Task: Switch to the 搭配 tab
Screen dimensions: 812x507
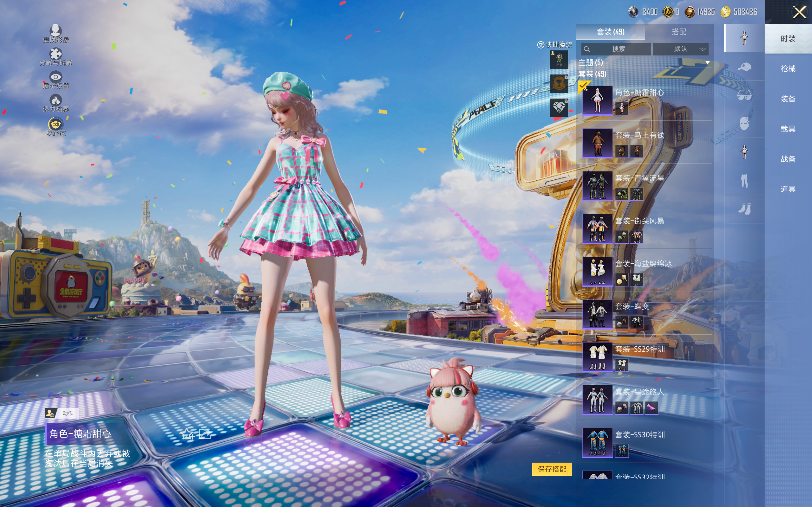Action: coord(678,32)
